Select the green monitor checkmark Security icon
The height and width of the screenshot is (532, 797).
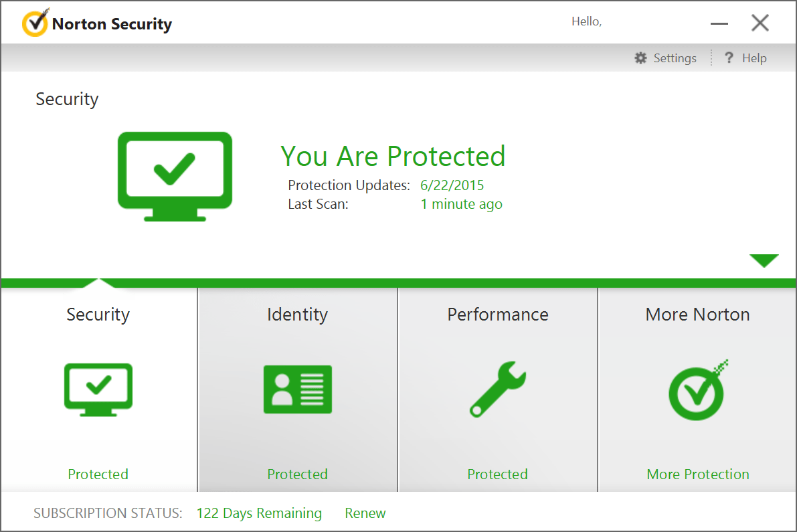pyautogui.click(x=98, y=390)
